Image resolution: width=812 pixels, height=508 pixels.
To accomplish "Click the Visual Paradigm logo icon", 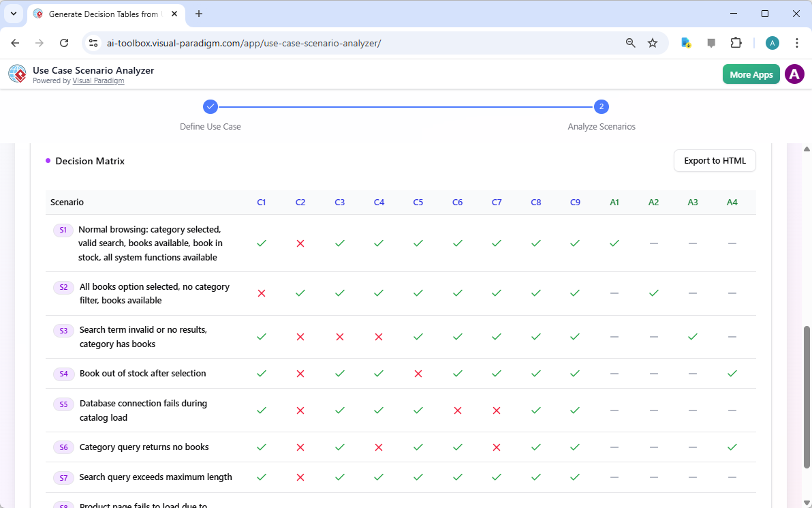I will [17, 74].
